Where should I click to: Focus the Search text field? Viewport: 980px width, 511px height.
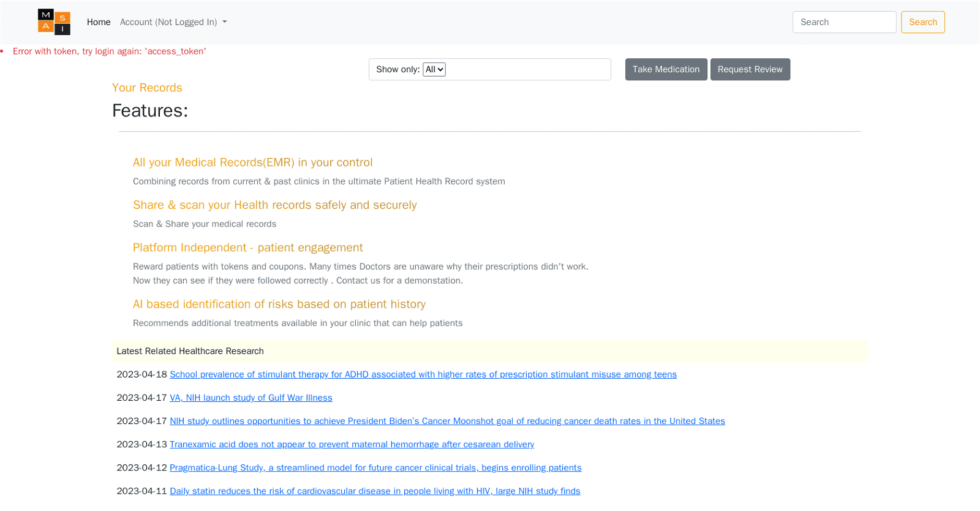click(x=843, y=22)
